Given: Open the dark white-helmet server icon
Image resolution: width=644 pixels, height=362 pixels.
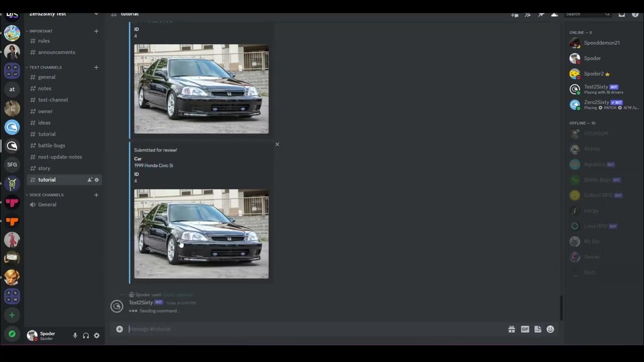Looking at the screenshot, I should [x=12, y=146].
